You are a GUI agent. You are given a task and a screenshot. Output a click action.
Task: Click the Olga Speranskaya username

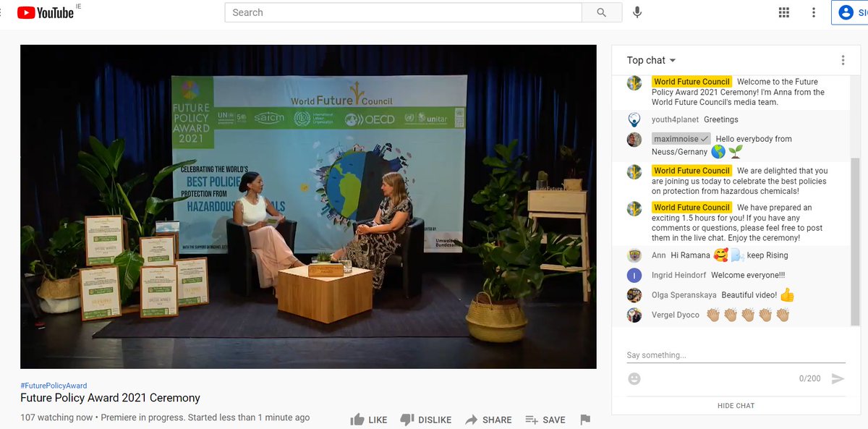(x=684, y=295)
